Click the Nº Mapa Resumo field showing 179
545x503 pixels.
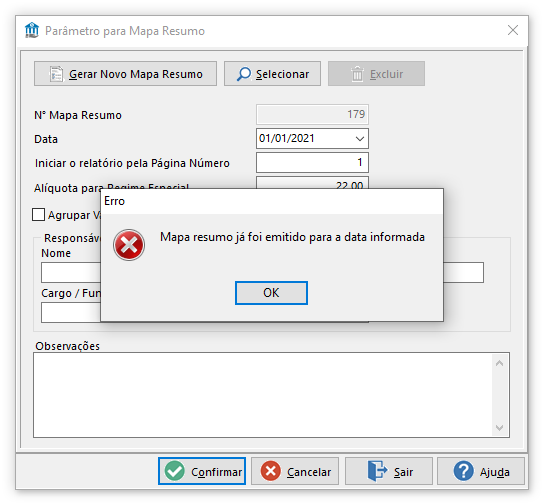(x=312, y=114)
